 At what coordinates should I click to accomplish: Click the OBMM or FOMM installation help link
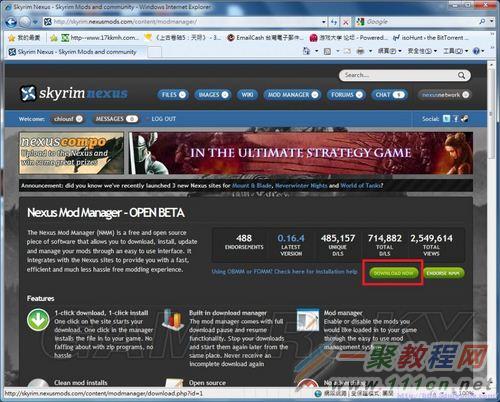[x=284, y=271]
